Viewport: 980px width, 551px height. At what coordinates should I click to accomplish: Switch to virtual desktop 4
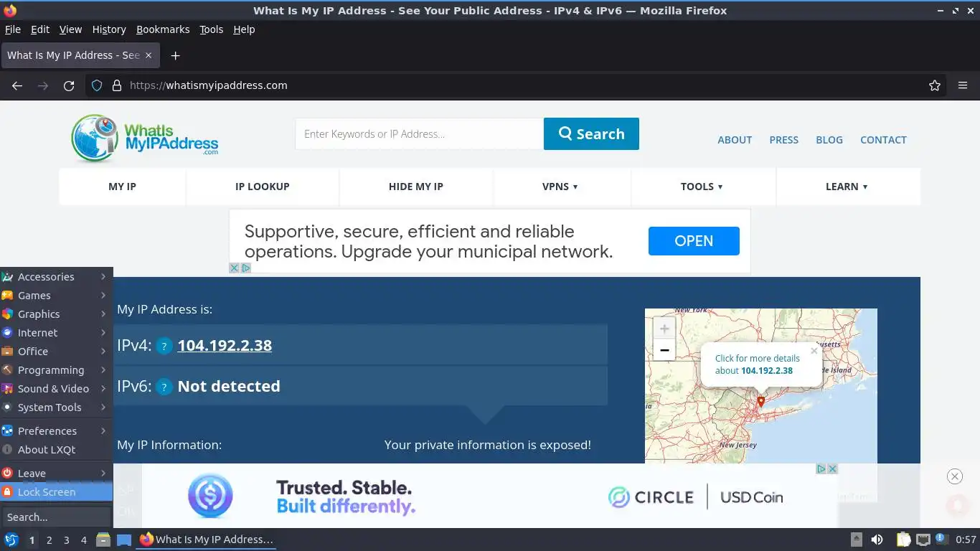[x=84, y=540]
